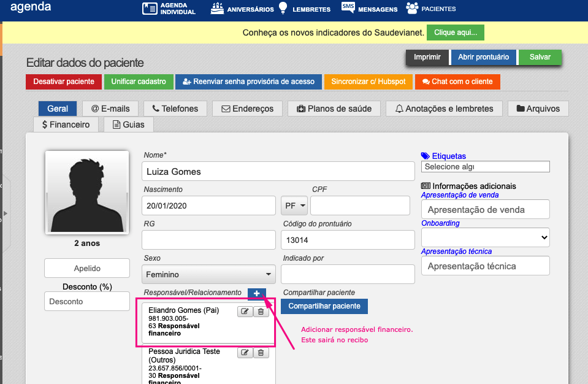Click the Clique aqui... banner button
588x384 pixels.
point(456,33)
